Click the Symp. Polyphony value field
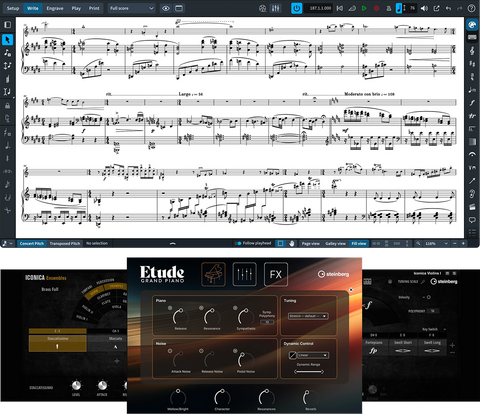480x414 pixels. click(267, 322)
